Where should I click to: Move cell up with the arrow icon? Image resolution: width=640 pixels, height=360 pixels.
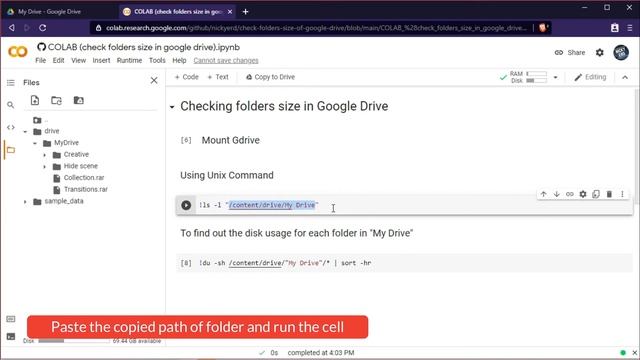(543, 194)
